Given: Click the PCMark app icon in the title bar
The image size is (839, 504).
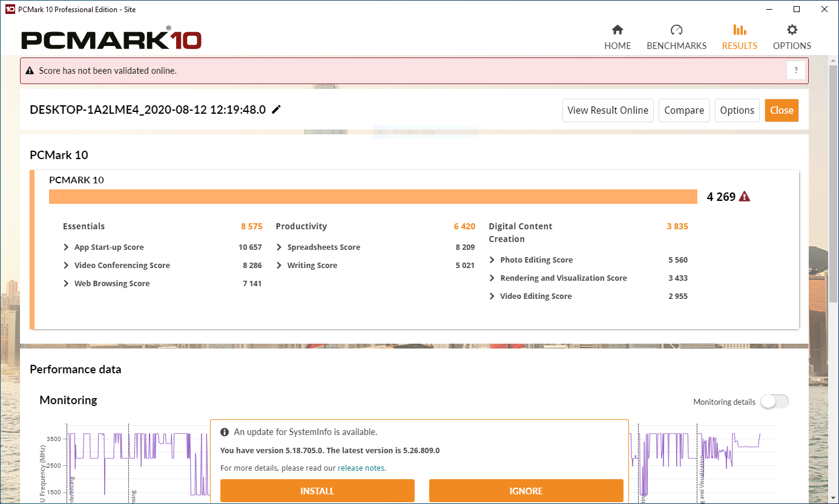Looking at the screenshot, I should 9,9.
